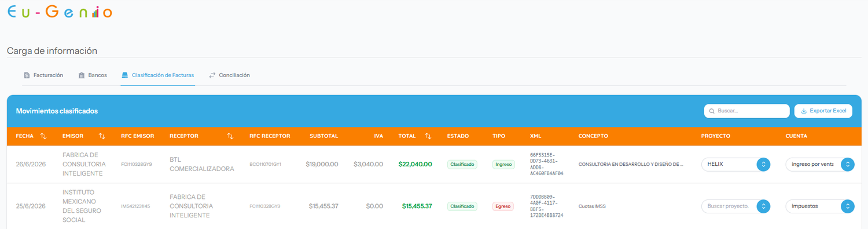Sort by RECEPTOR using sort arrows

(230, 136)
